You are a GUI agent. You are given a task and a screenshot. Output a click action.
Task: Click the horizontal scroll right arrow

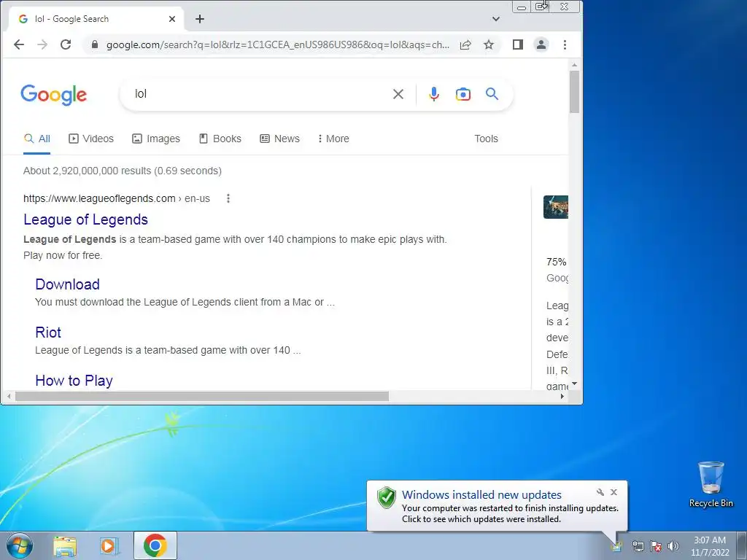pyautogui.click(x=562, y=396)
